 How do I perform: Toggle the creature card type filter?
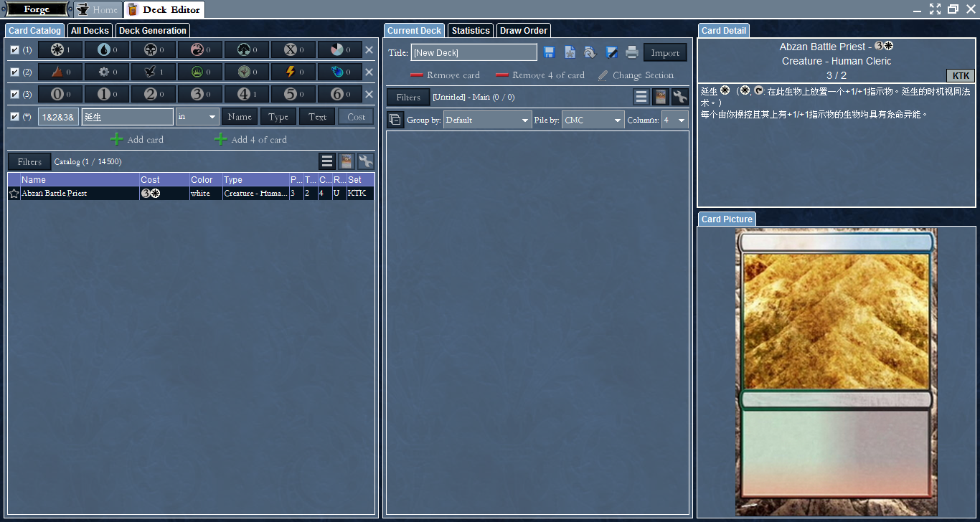tap(154, 72)
